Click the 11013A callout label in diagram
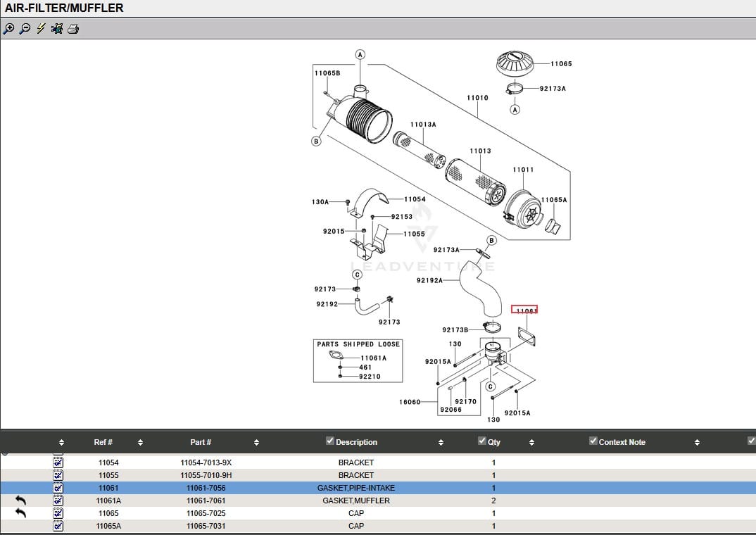 tap(423, 125)
